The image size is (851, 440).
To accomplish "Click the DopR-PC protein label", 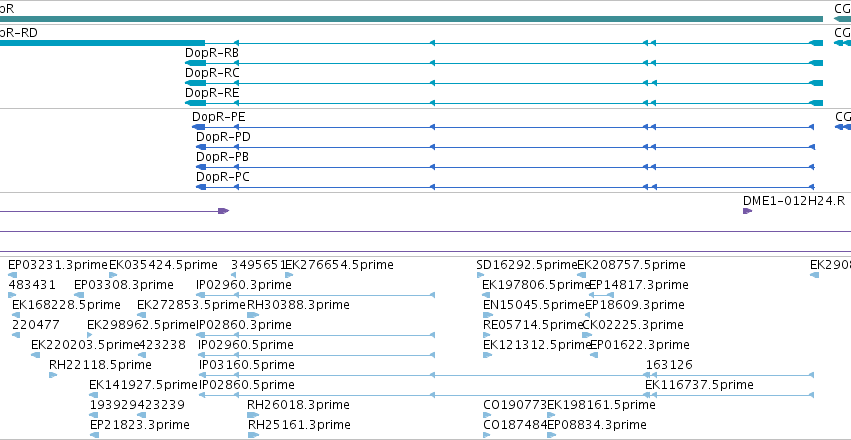I will (223, 177).
